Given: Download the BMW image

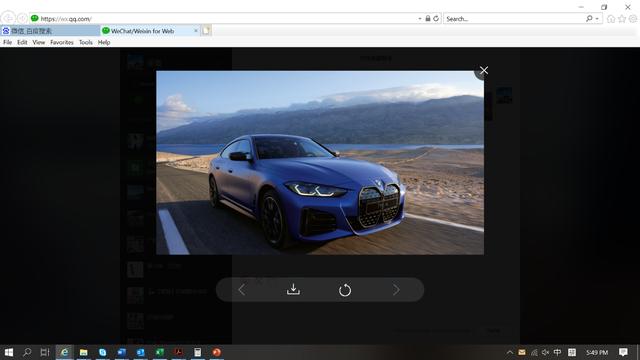Looking at the screenshot, I should pyautogui.click(x=293, y=289).
